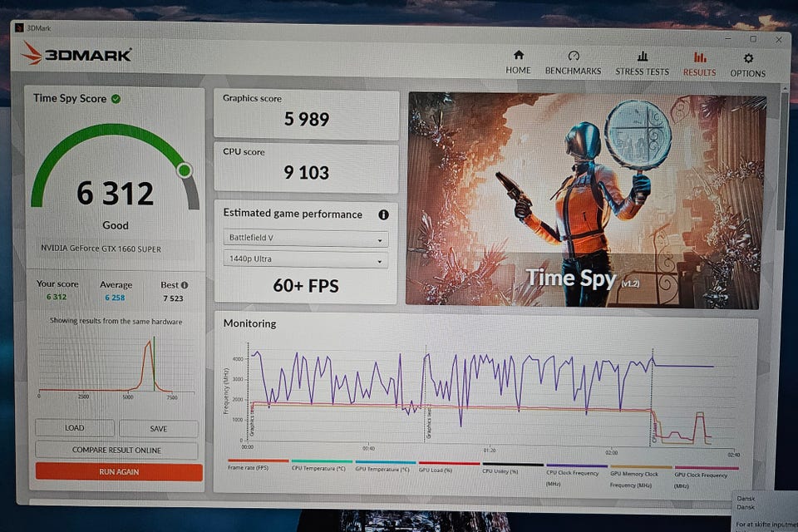Screen dimensions: 798x532
Task: Click the Monitoring section heading
Action: click(250, 323)
